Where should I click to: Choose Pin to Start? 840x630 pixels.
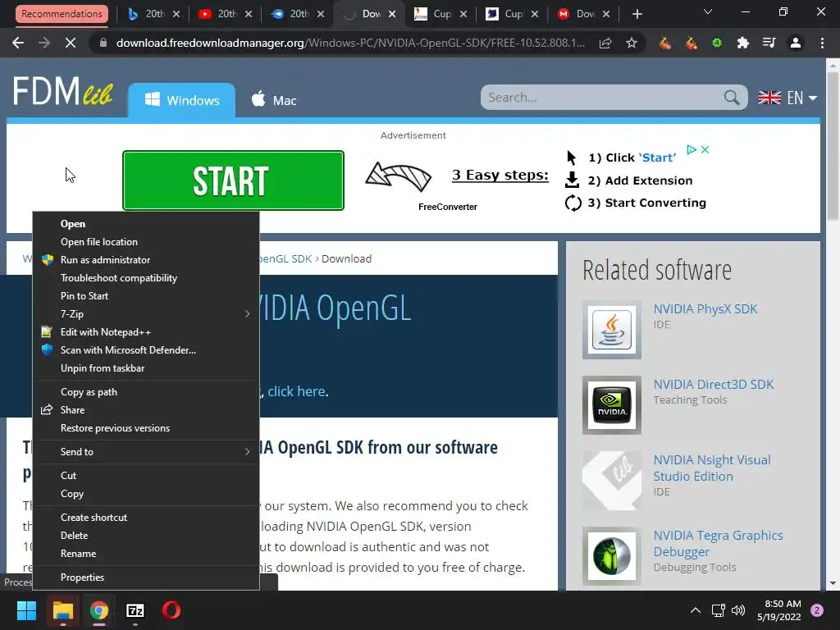[146, 295]
